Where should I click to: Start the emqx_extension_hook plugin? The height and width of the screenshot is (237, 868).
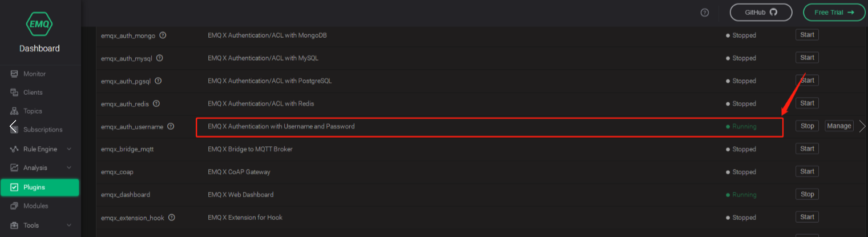[x=807, y=218]
